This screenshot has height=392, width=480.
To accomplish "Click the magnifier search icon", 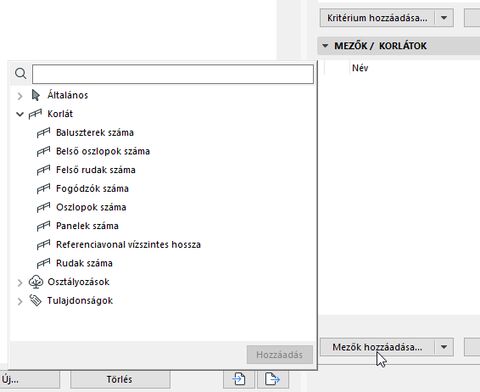I will [21, 73].
